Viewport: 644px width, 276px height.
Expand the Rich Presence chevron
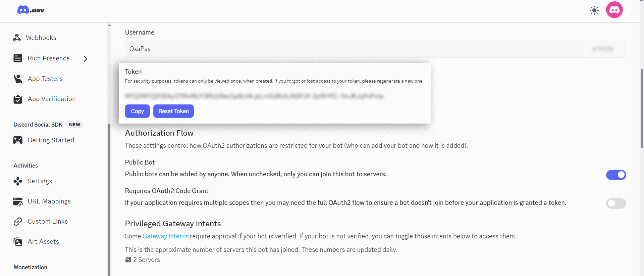[x=86, y=59]
